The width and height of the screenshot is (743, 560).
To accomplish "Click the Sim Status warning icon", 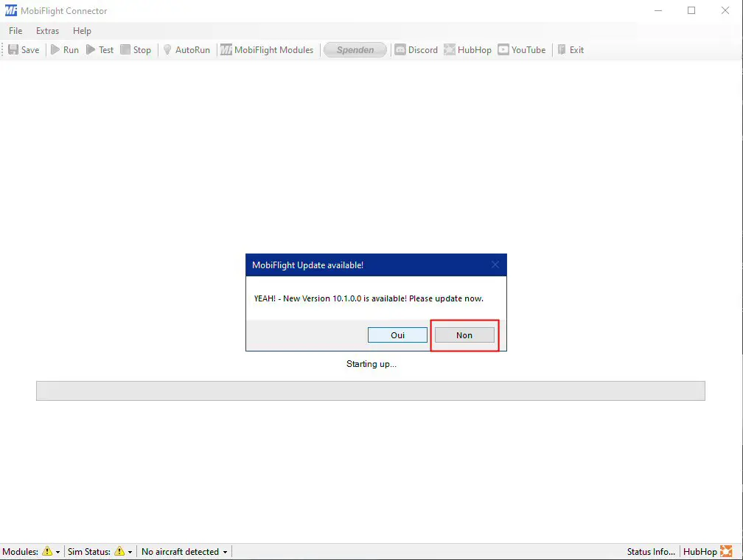I will click(119, 551).
